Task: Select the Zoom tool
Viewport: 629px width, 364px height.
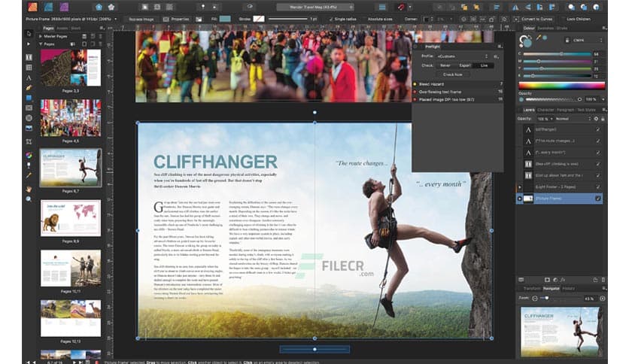Action: click(x=29, y=199)
